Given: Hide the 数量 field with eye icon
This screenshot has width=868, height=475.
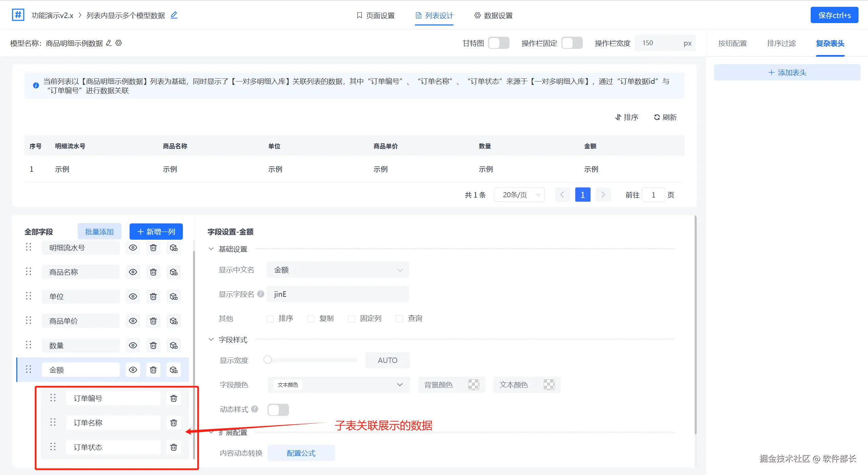Looking at the screenshot, I should [x=133, y=345].
